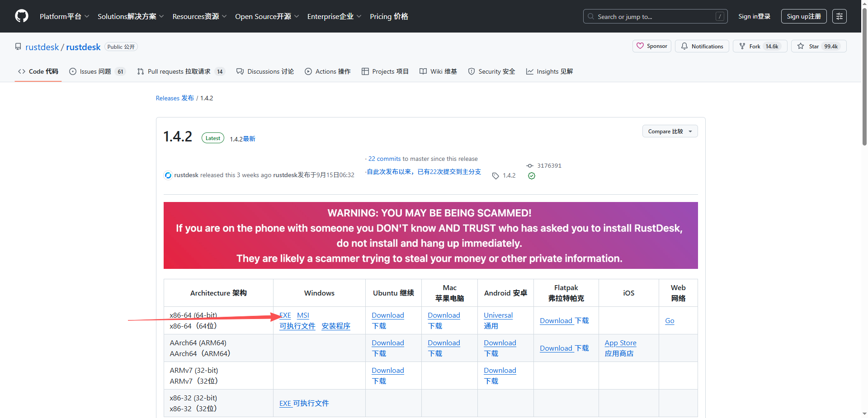
Task: Open the iOS App Store link
Action: [x=620, y=343]
